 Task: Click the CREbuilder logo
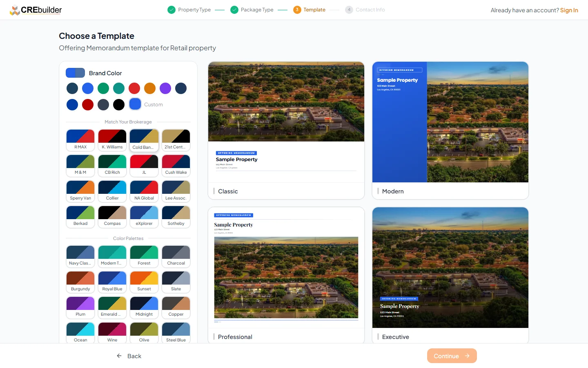tap(36, 10)
